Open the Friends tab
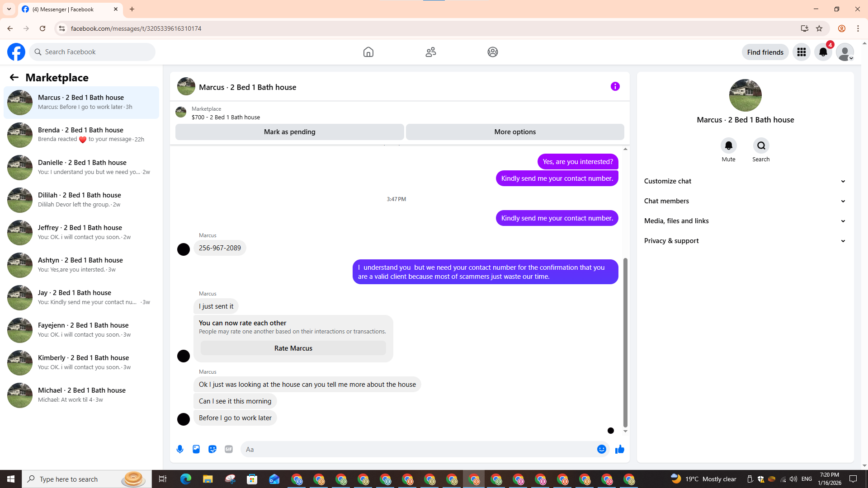The width and height of the screenshot is (868, 488). pyautogui.click(x=430, y=52)
